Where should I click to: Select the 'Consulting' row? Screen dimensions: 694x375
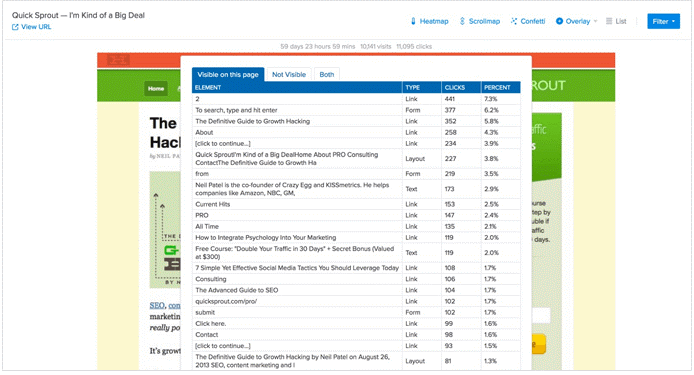click(x=356, y=279)
